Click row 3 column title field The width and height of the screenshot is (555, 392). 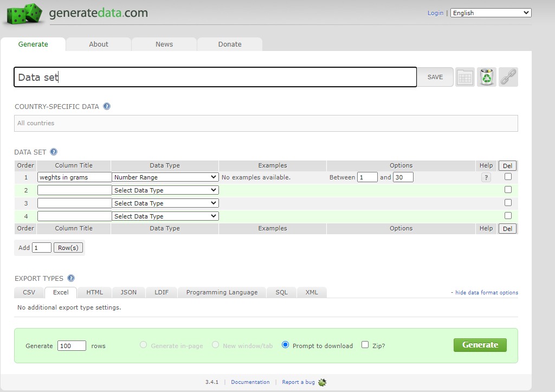pos(74,203)
